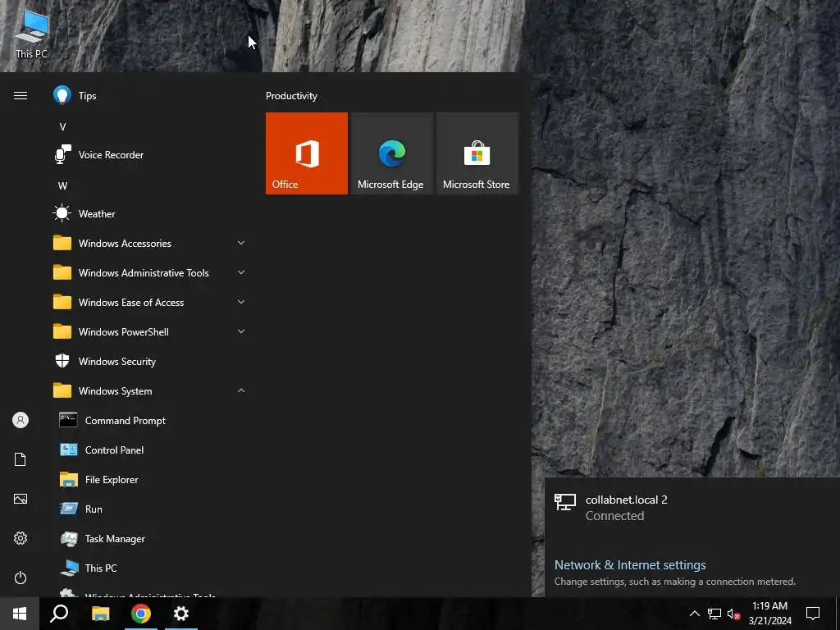Expand the Windows Accessories folder
840x630 pixels.
coord(150,243)
